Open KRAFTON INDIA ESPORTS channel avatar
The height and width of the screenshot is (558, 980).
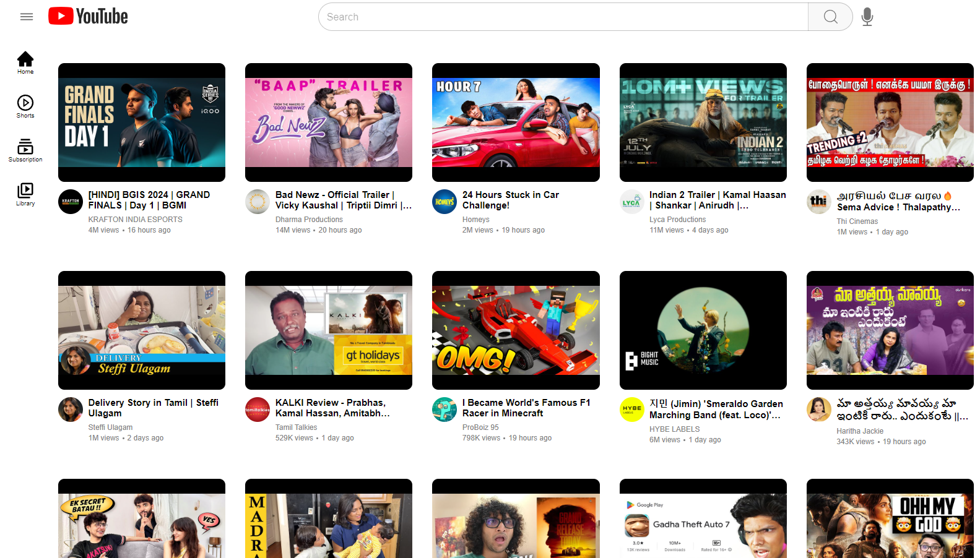click(x=71, y=202)
